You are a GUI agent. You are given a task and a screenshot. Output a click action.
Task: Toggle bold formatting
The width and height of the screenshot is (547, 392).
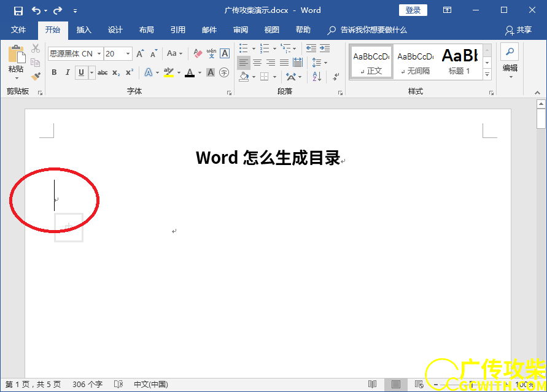(x=54, y=72)
